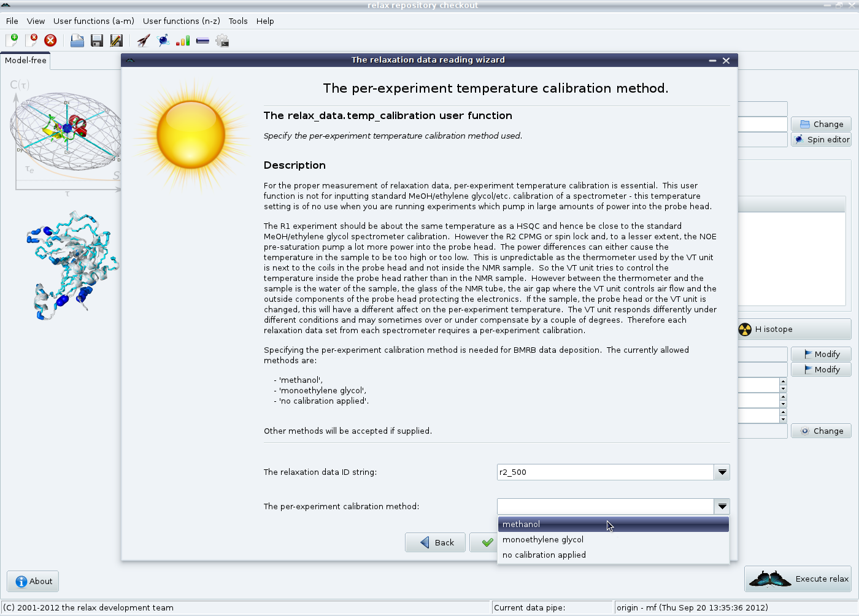Image resolution: width=859 pixels, height=616 pixels.
Task: Open the User functions (a-m) menu
Action: (93, 21)
